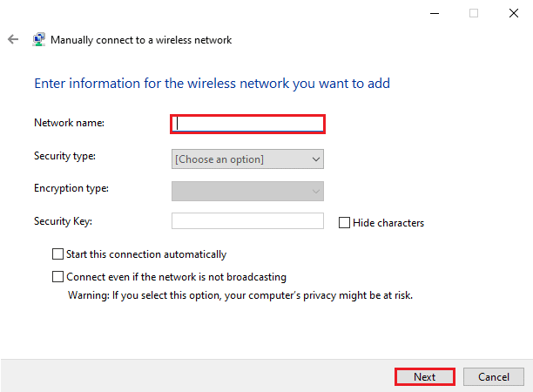
Task: Click the Encryption type dropdown
Action: pyautogui.click(x=247, y=191)
